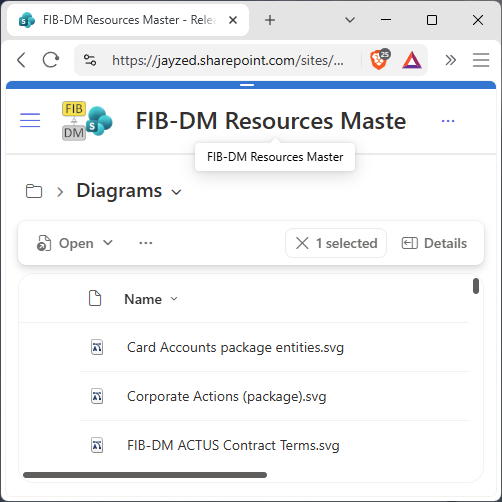The width and height of the screenshot is (502, 502).
Task: Click the horizontal scrollbar of the file list
Action: [145, 475]
